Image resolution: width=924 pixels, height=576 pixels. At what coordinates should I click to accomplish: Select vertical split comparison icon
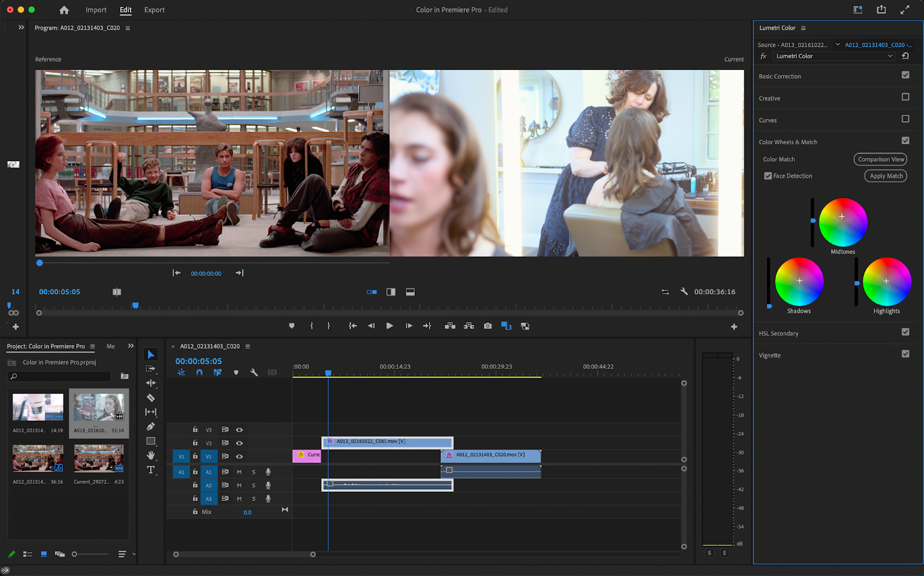click(x=391, y=292)
